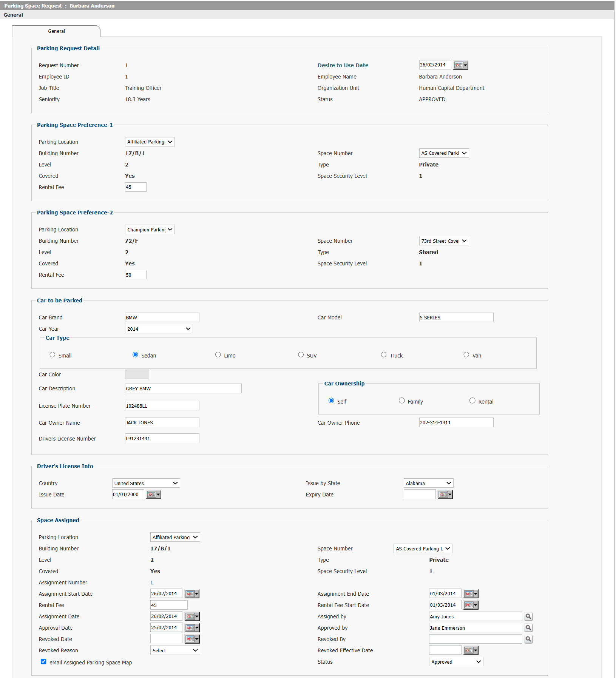The height and width of the screenshot is (678, 616).
Task: Edit Preference-2 Rental Fee field
Action: 136,275
